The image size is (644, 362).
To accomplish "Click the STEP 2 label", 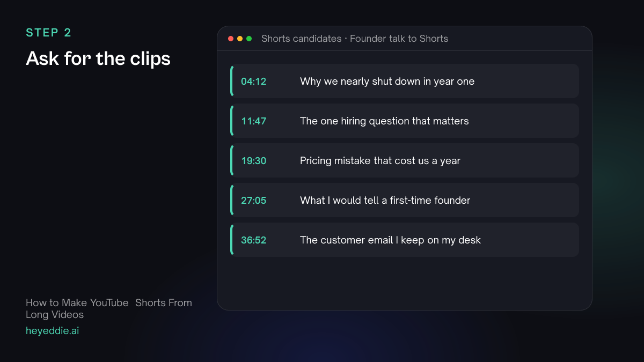I will click(x=49, y=33).
